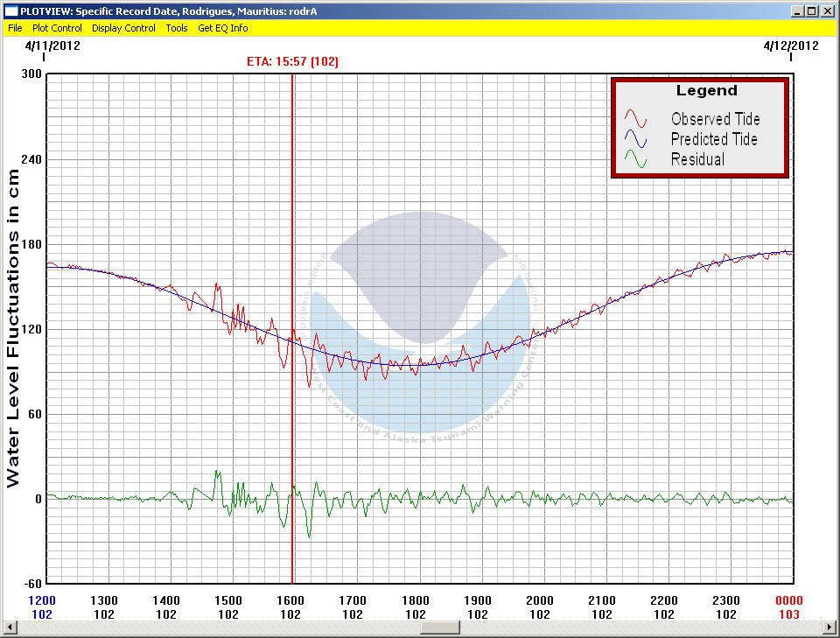Image resolution: width=840 pixels, height=638 pixels.
Task: Click the Residual legend label
Action: tap(697, 159)
